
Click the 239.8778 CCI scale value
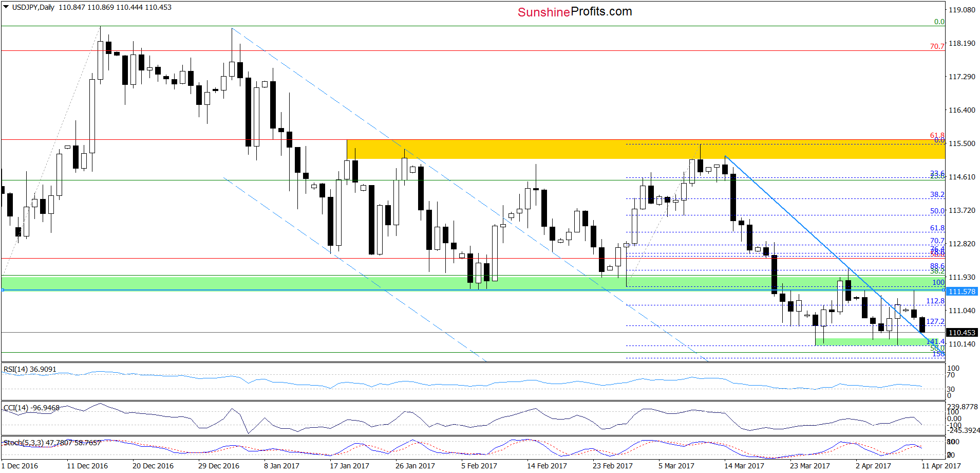point(963,407)
